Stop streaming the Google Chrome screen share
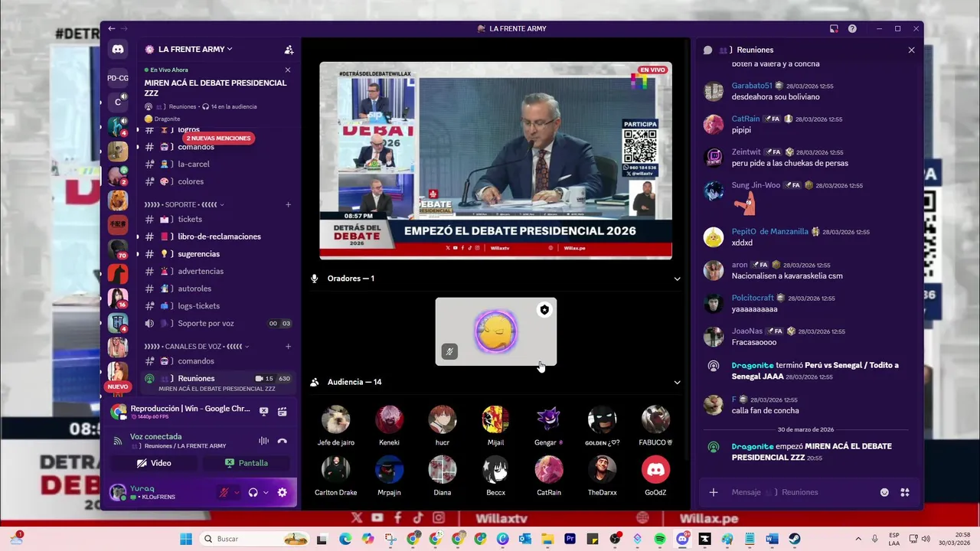 click(264, 411)
